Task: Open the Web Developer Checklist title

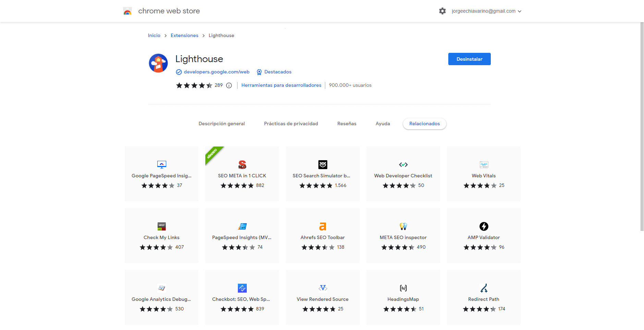Action: pyautogui.click(x=403, y=176)
